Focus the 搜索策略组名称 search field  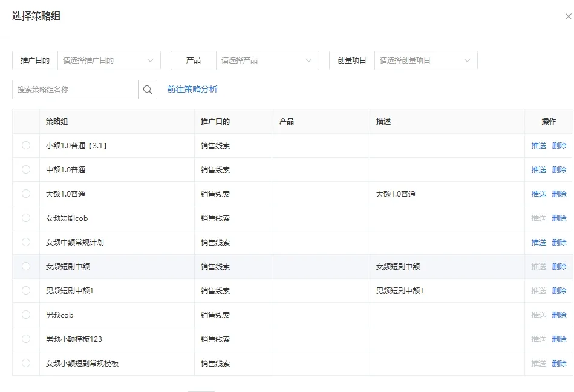pos(76,90)
